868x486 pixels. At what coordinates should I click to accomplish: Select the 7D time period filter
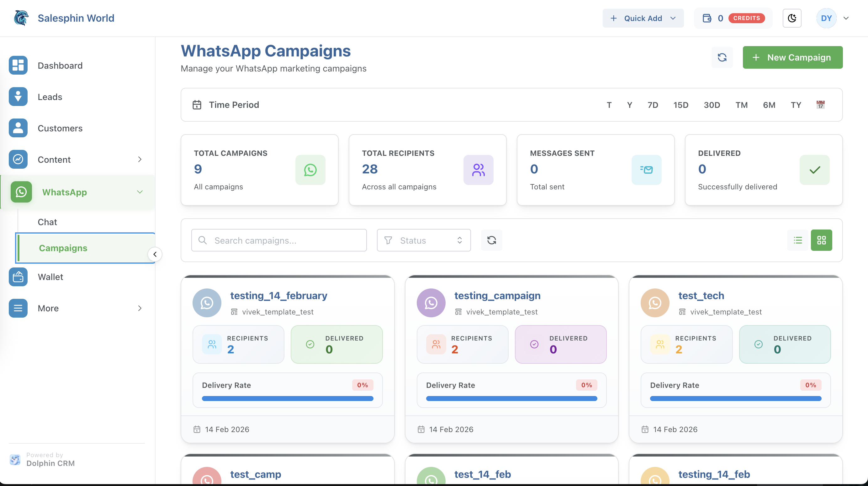pyautogui.click(x=653, y=105)
